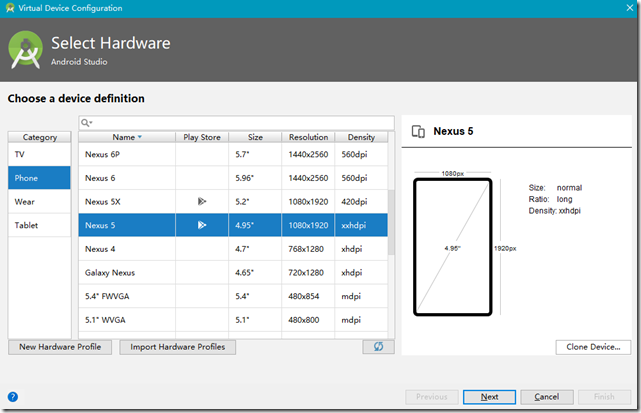Image resolution: width=641 pixels, height=413 pixels.
Task: Click Import Hardware Profiles button
Action: tap(177, 347)
